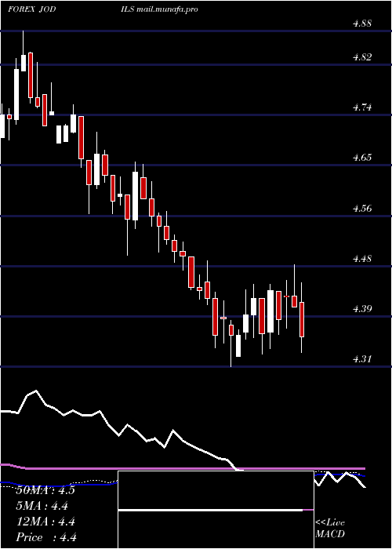This screenshot has width=392, height=549.
Task: Click the 4.88 price axis label
Action: pyautogui.click(x=361, y=24)
